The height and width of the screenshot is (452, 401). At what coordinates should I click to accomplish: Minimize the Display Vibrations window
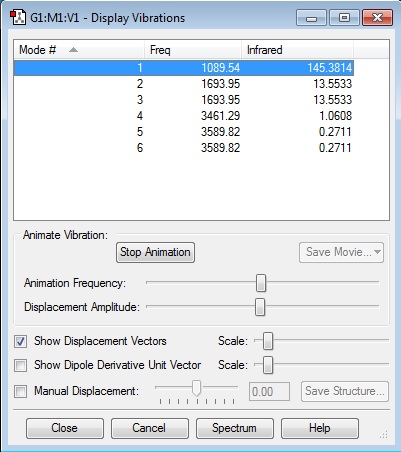[311, 18]
